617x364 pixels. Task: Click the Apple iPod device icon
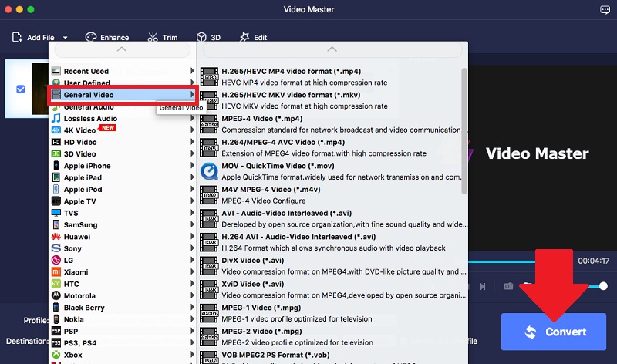(56, 189)
